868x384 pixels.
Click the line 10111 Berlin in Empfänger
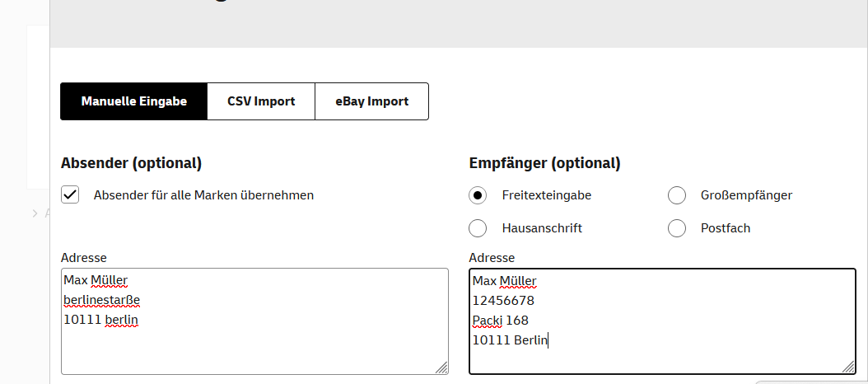tap(510, 340)
